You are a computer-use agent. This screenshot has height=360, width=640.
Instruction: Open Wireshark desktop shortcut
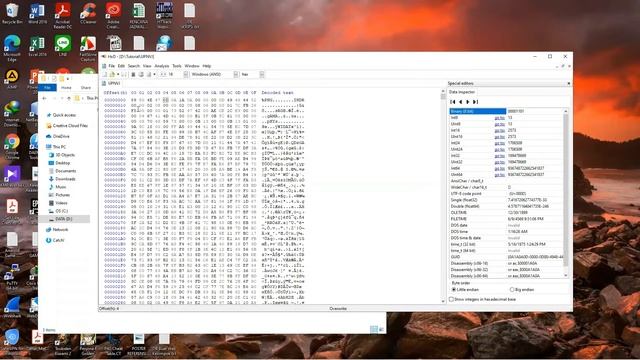click(x=12, y=307)
